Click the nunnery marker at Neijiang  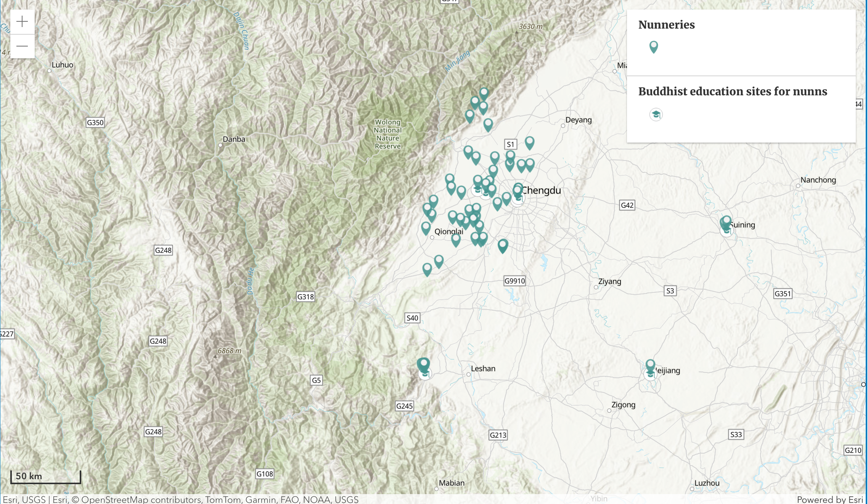[650, 365]
